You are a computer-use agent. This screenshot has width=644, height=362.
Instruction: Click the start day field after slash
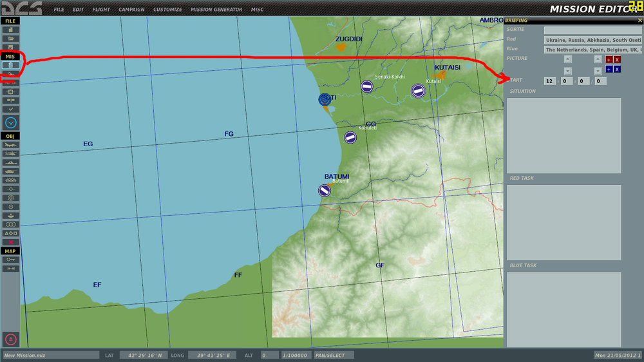coord(600,81)
